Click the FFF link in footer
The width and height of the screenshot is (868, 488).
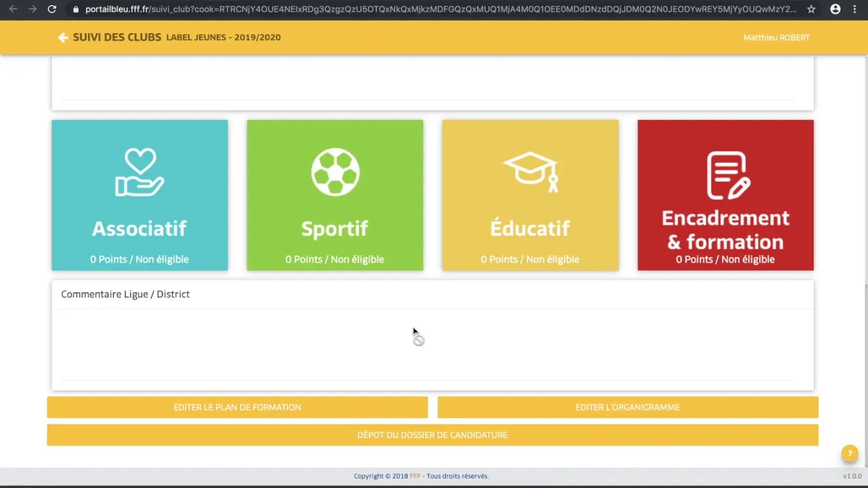coord(415,476)
